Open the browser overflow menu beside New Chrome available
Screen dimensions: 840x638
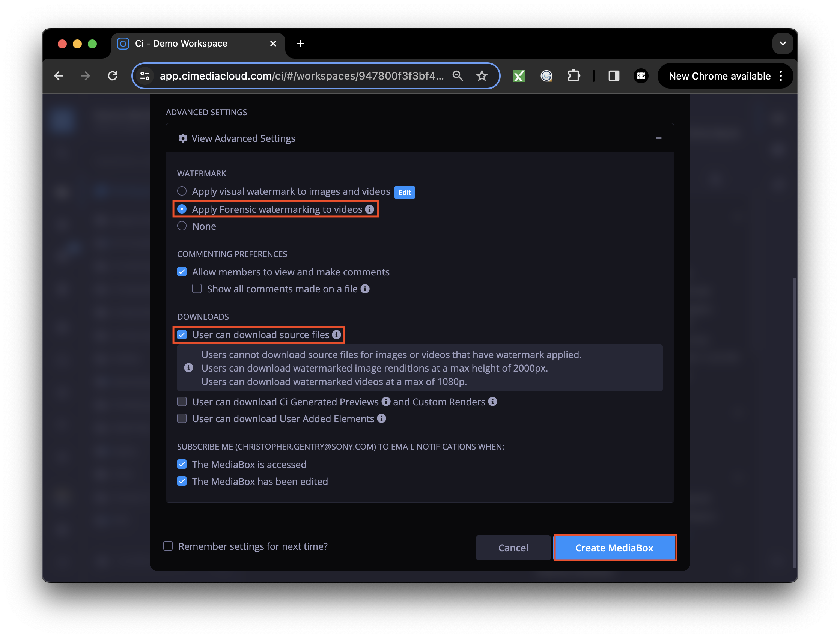[x=780, y=75]
